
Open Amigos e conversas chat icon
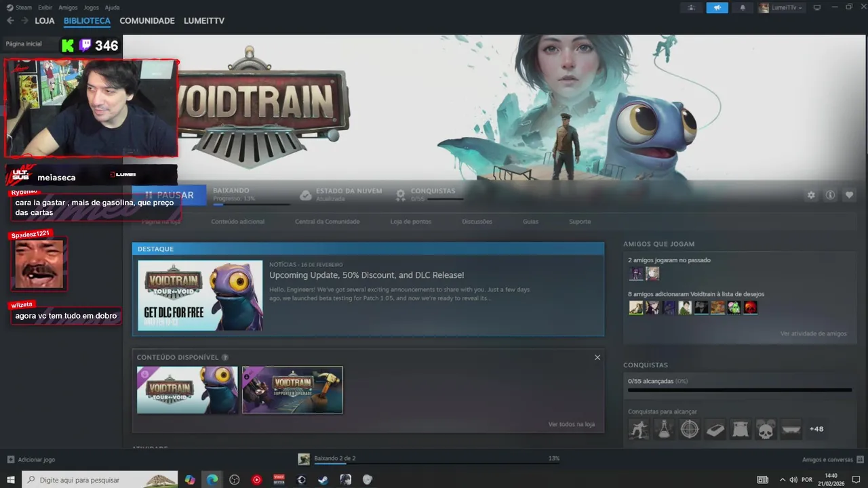[x=860, y=460]
